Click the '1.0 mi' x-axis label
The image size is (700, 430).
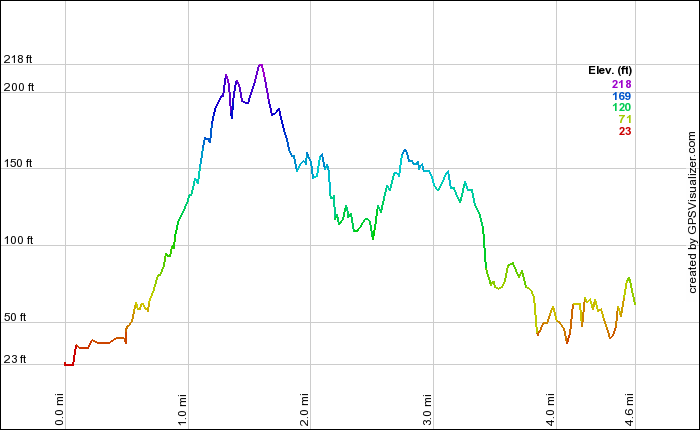pos(182,409)
